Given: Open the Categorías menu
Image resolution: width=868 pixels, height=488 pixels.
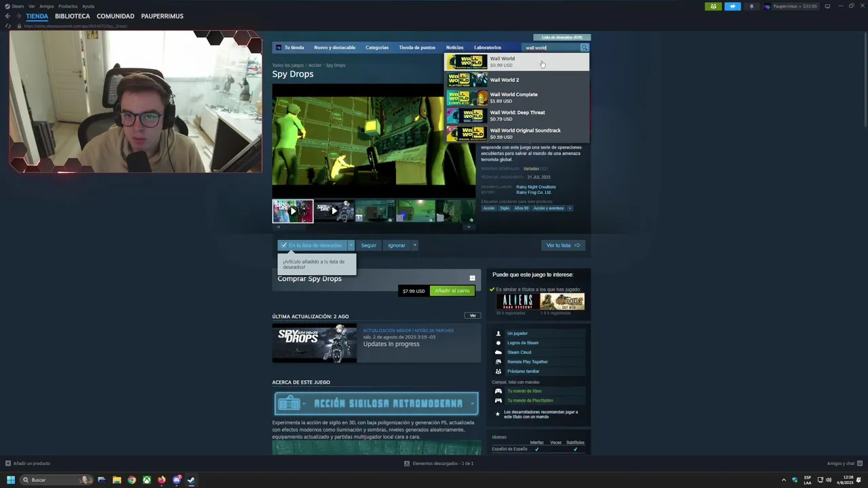Looking at the screenshot, I should tap(377, 47).
